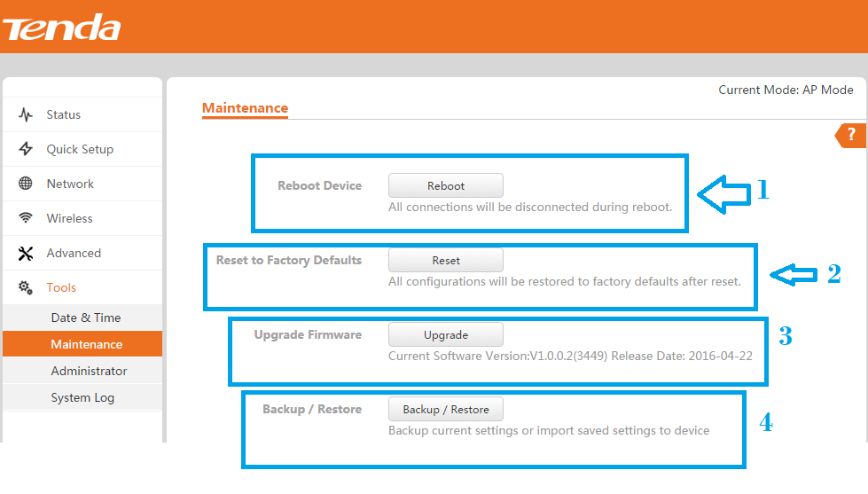Click the Upgrade firmware button
This screenshot has height=494, width=868.
(445, 335)
